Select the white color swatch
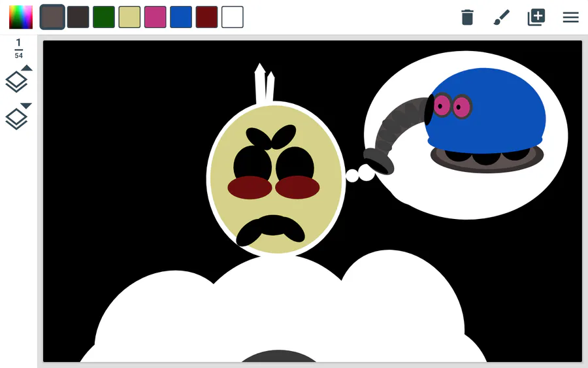588x368 pixels. [233, 17]
